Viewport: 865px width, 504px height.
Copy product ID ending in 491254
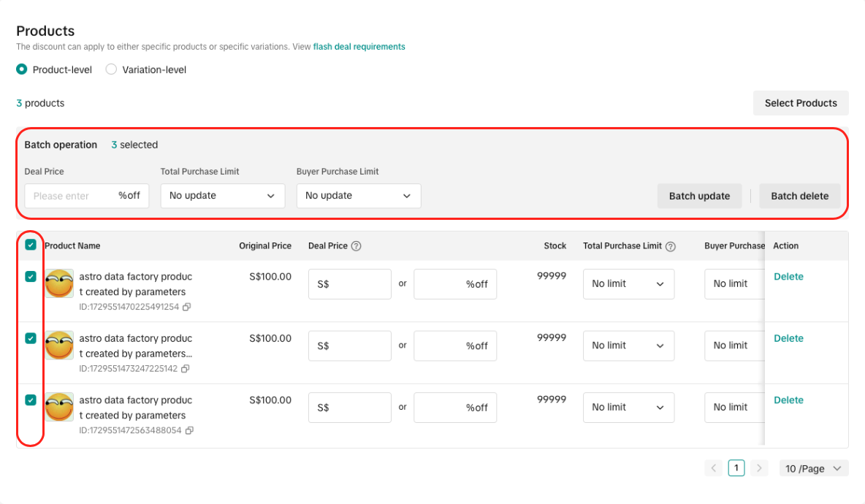click(186, 308)
